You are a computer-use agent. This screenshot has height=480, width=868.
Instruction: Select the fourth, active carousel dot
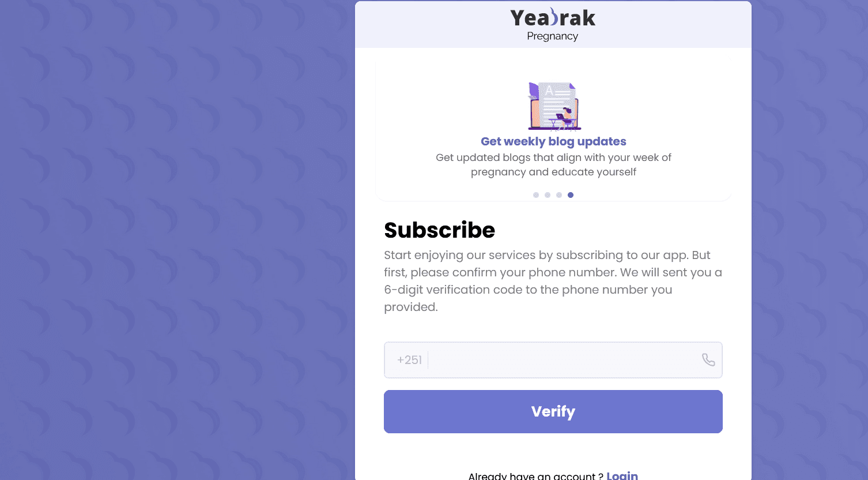[571, 195]
